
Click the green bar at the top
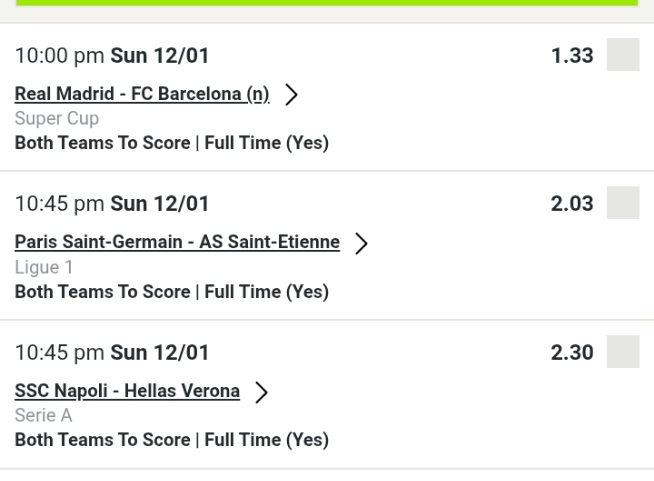(327, 4)
